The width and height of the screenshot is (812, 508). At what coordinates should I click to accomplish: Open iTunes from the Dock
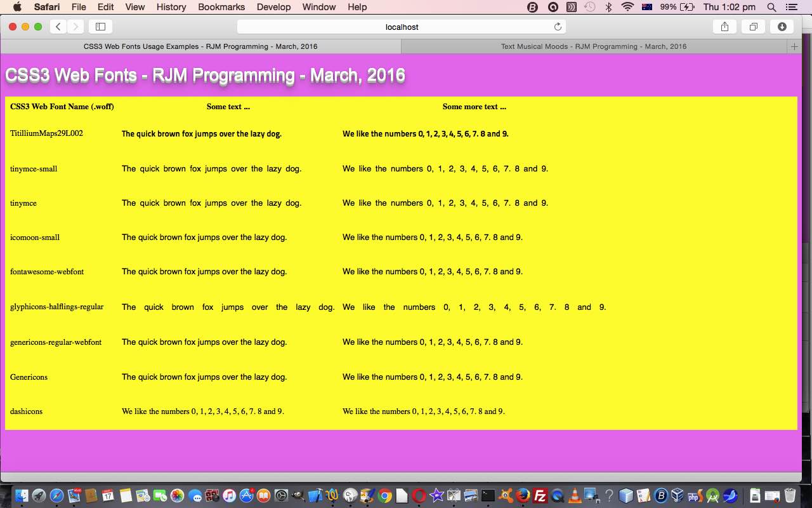(x=229, y=495)
